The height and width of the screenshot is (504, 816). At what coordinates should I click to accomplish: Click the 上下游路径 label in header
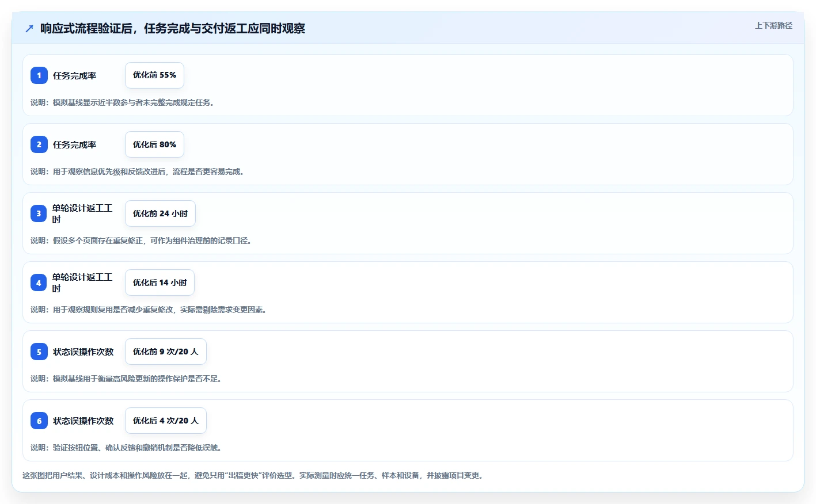point(773,25)
